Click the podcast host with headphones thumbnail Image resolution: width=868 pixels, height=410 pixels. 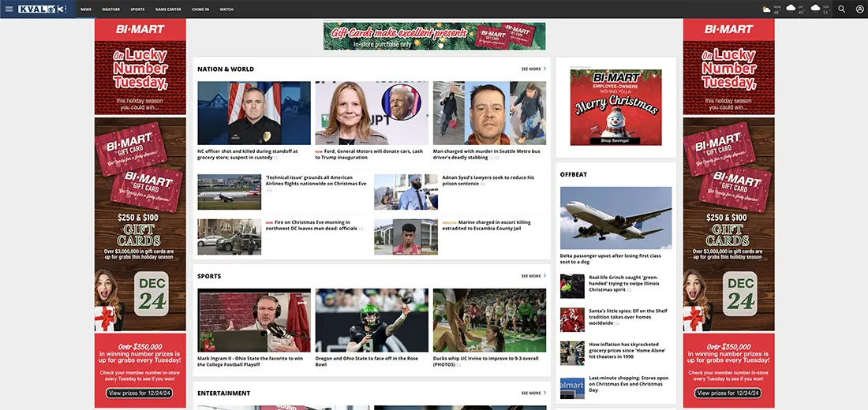[254, 320]
